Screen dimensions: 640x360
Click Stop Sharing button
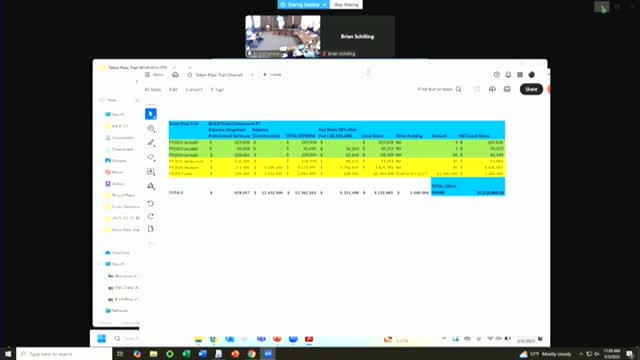coord(346,4)
